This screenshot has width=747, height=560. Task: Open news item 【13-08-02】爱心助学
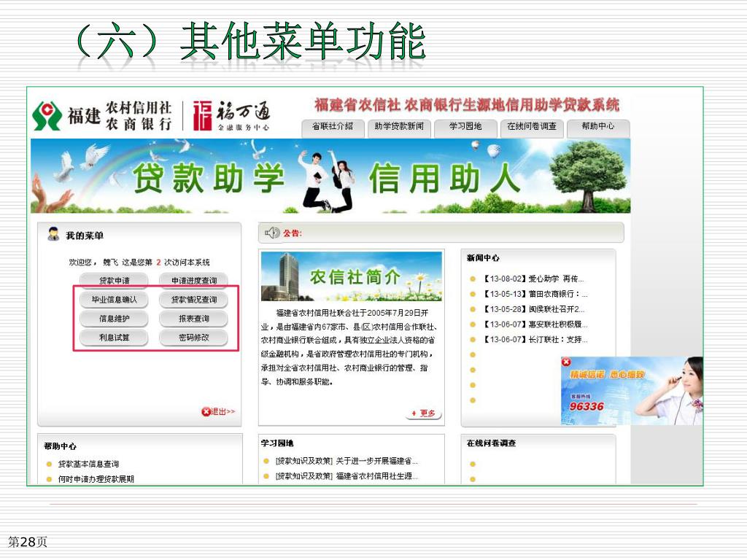point(533,279)
